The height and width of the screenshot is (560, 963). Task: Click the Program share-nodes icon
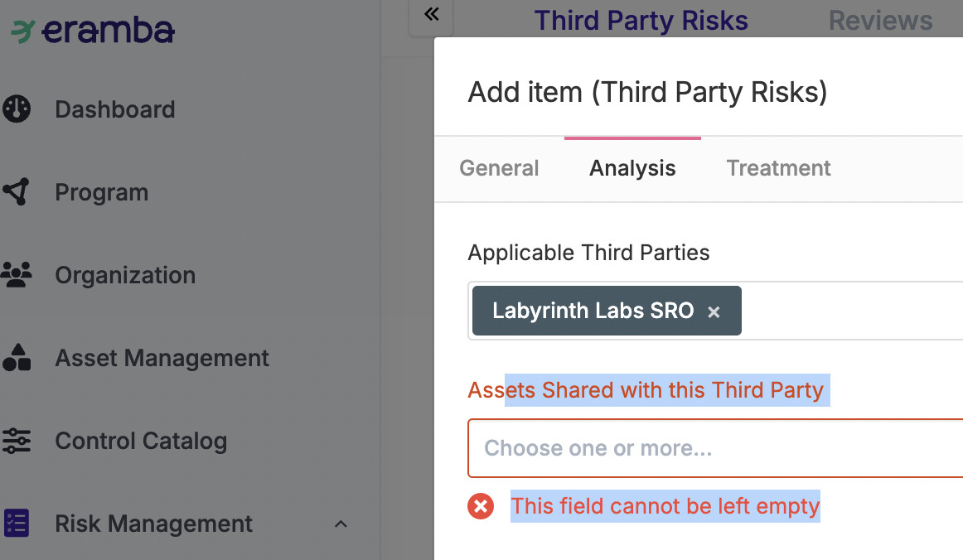click(17, 192)
